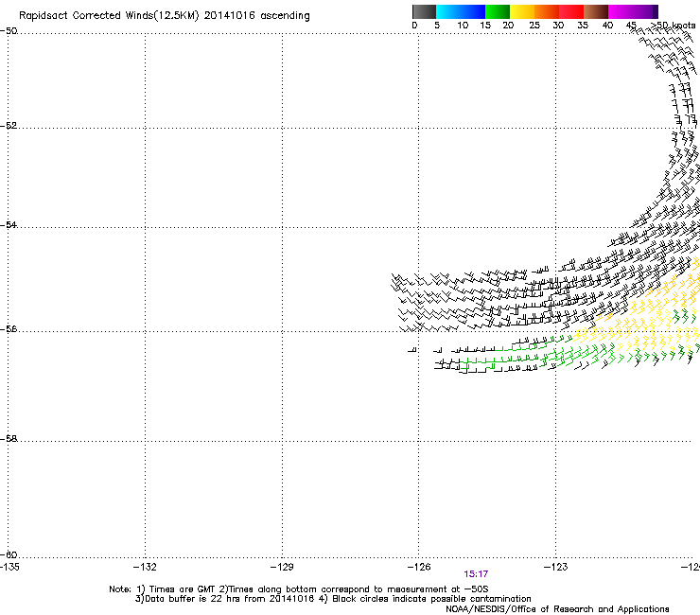The height and width of the screenshot is (615, 700).
Task: Click the purple '15:17' time label
Action: click(476, 574)
